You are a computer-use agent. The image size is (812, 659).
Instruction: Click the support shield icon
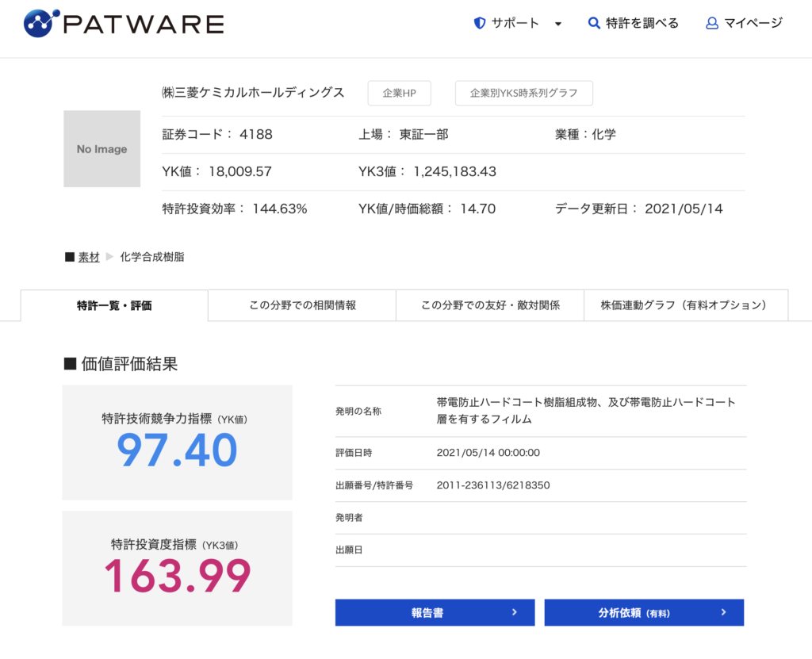[x=480, y=23]
